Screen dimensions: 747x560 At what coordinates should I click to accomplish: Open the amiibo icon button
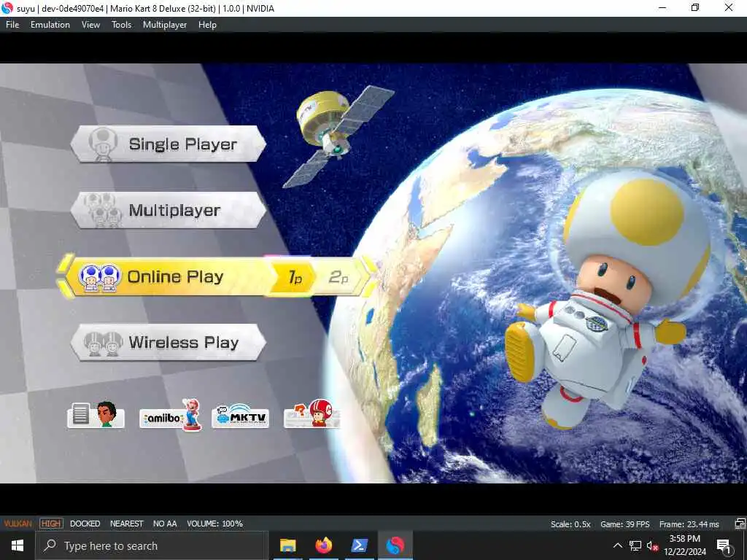[170, 415]
